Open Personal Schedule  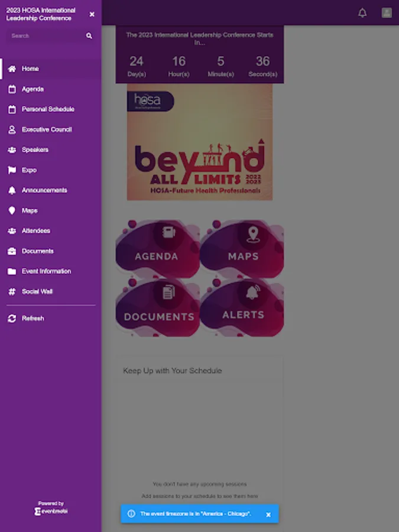point(51,109)
